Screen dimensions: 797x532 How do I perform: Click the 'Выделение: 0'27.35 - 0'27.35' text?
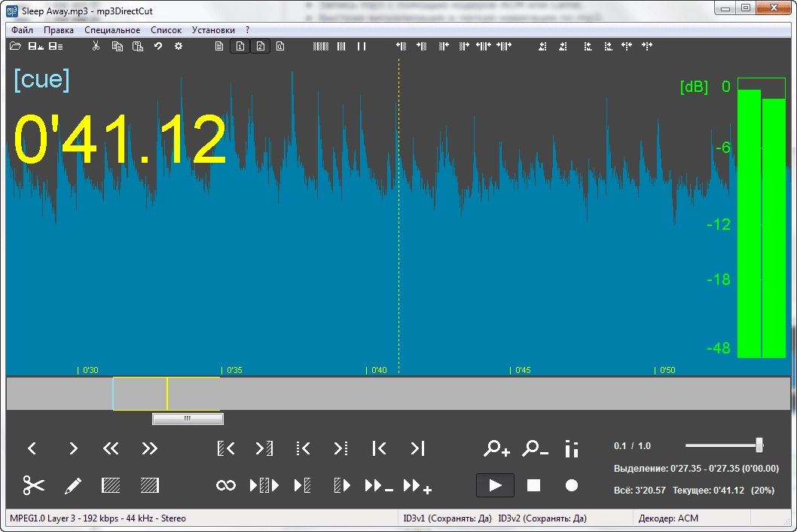696,468
